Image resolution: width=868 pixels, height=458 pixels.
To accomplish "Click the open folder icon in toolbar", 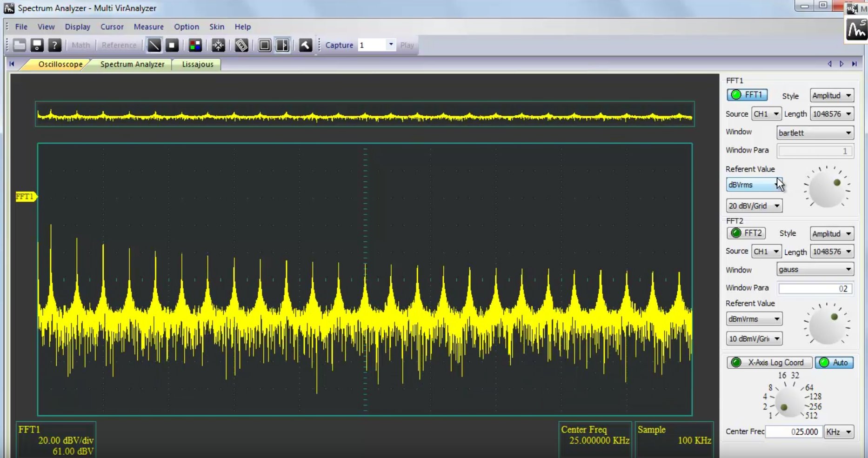I will point(20,45).
